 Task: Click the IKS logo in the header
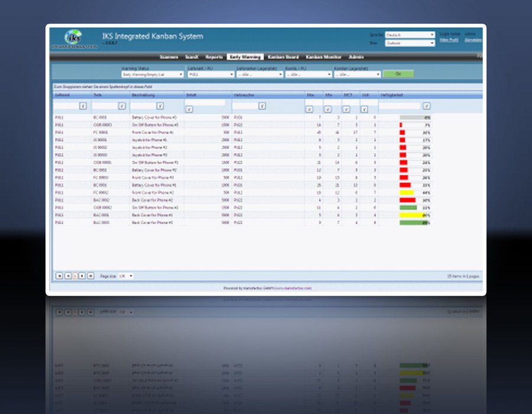pos(74,39)
